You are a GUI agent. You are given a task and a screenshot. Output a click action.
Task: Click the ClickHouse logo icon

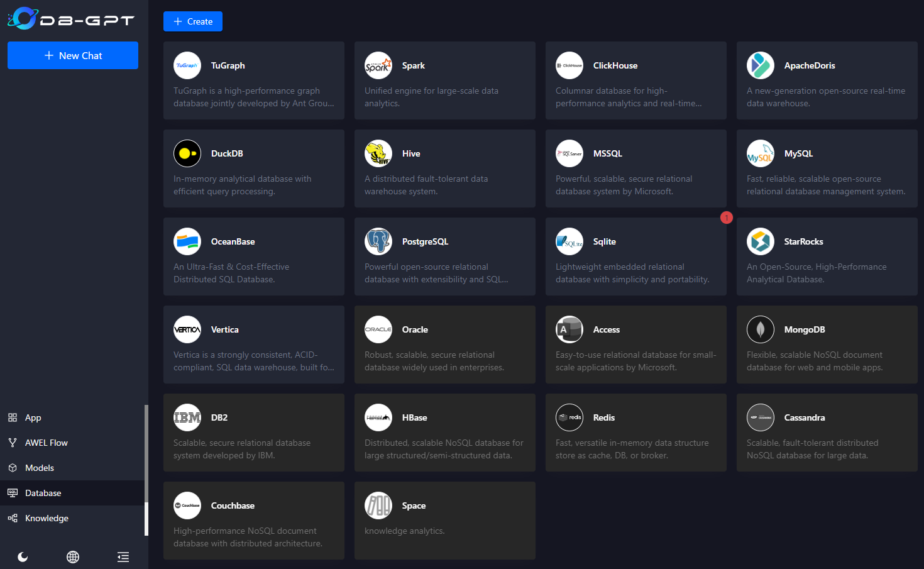[x=569, y=65]
